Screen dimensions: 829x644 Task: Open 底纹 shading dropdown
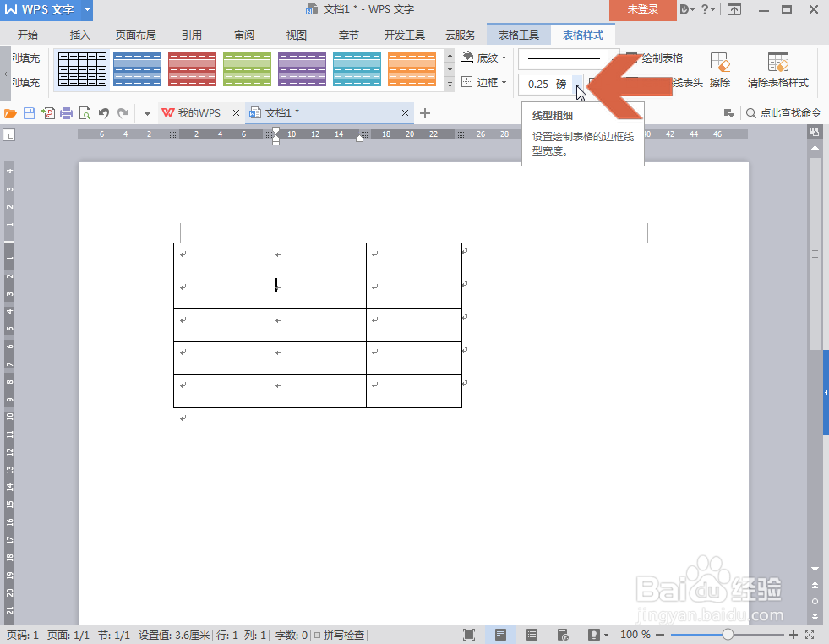483,57
